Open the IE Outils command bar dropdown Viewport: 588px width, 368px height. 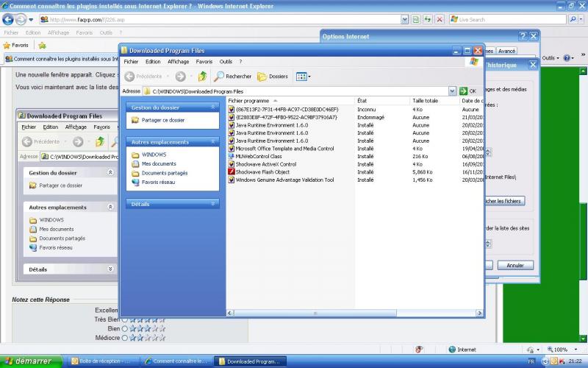(550, 58)
